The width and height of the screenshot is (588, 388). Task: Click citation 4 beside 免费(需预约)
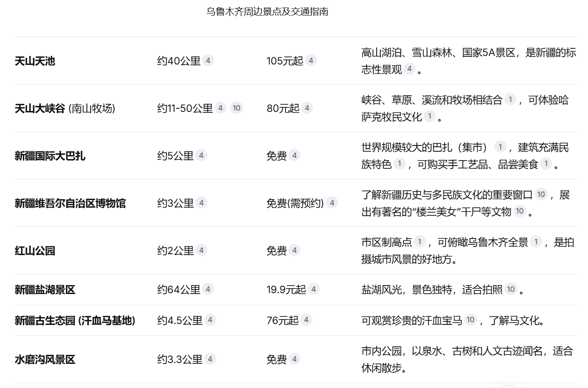pyautogui.click(x=331, y=203)
